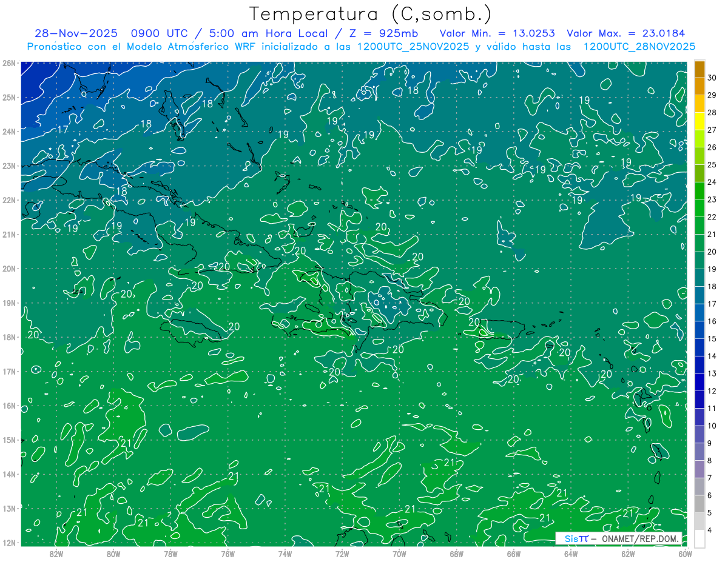This screenshot has width=728, height=562.
Task: Click the 76W longitude axis label
Action: [227, 553]
